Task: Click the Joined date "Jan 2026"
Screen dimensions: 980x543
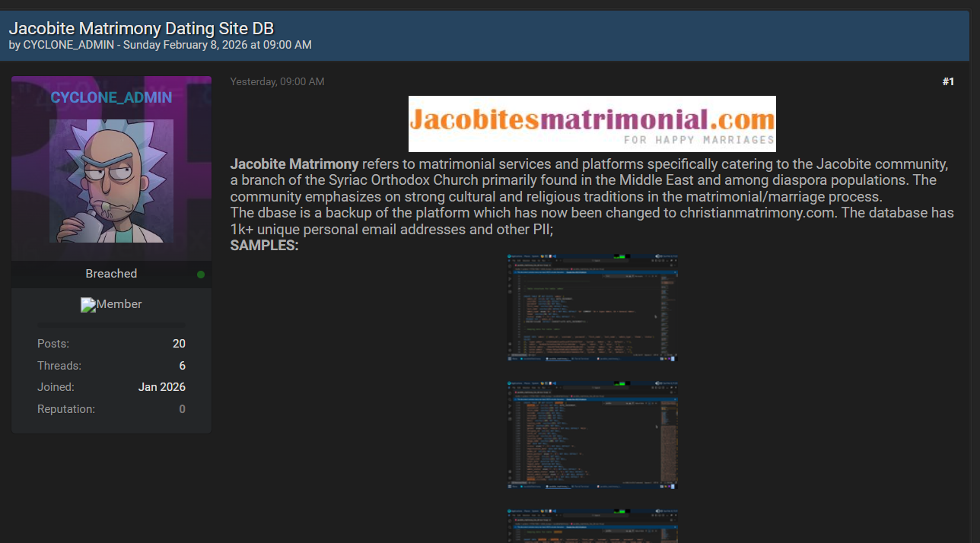Action: 161,387
